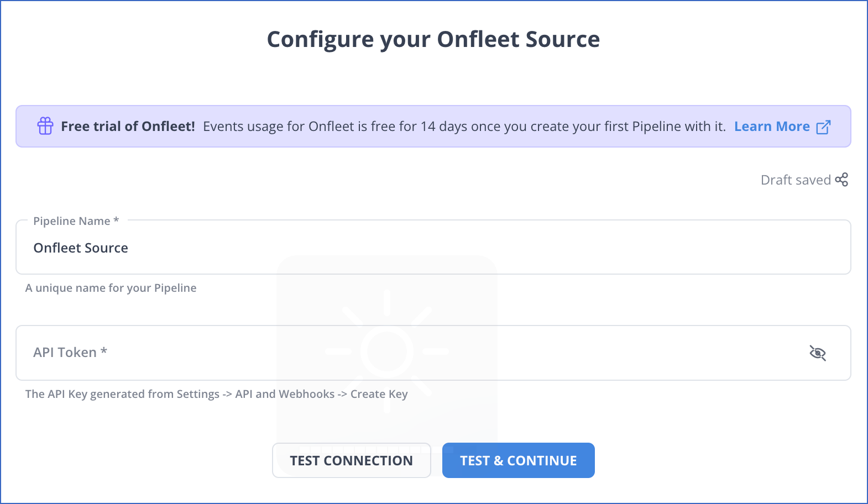Click TEST & CONTINUE
This screenshot has width=868, height=504.
coord(518,460)
